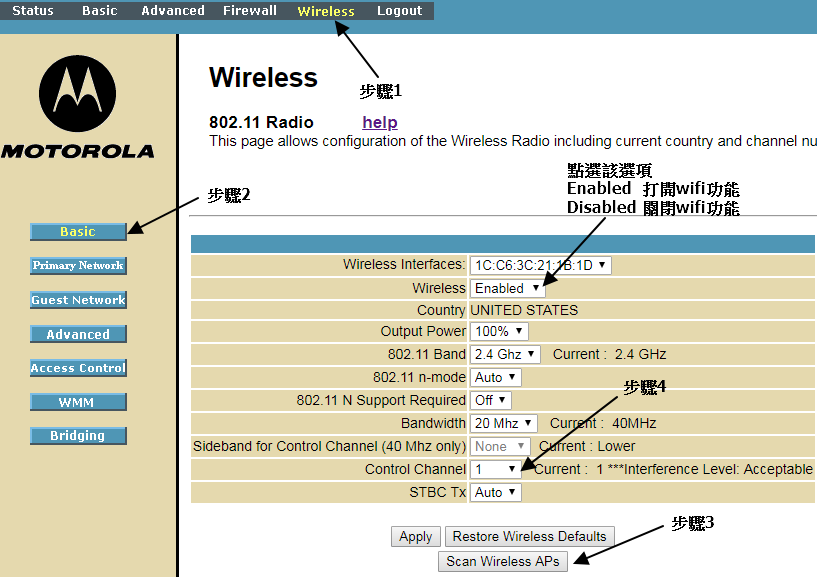This screenshot has height=577, width=817.
Task: Expand the Output Power dropdown
Action: point(499,331)
